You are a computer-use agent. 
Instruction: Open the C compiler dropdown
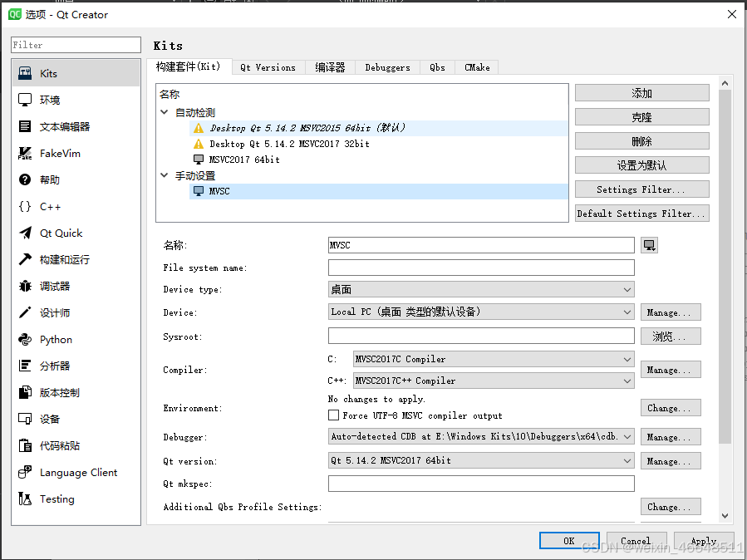coord(494,359)
